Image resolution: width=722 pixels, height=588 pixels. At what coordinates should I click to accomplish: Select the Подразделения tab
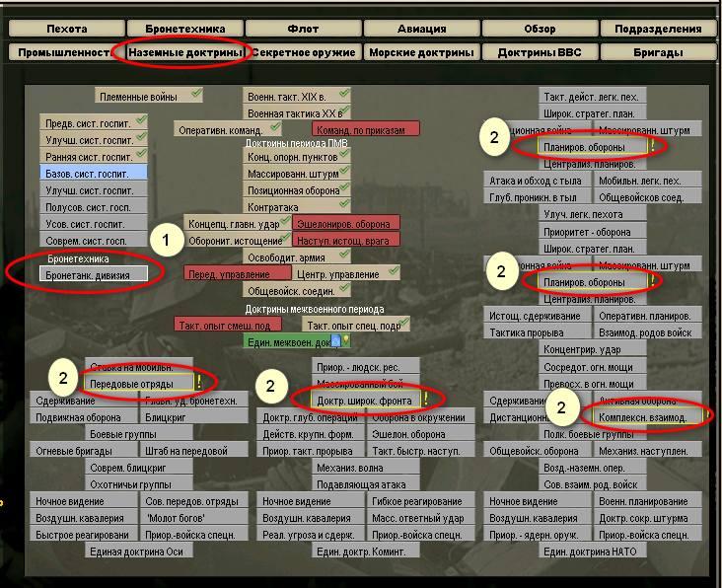pos(658,29)
